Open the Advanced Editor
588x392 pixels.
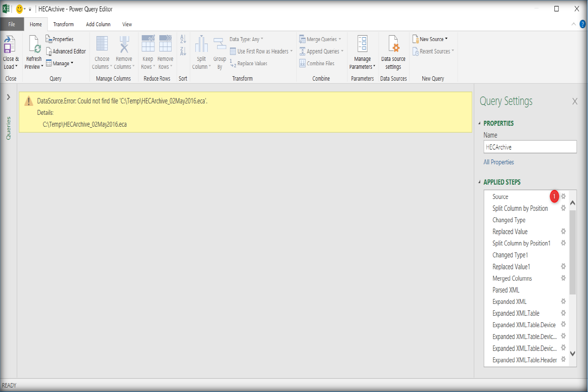pos(66,51)
